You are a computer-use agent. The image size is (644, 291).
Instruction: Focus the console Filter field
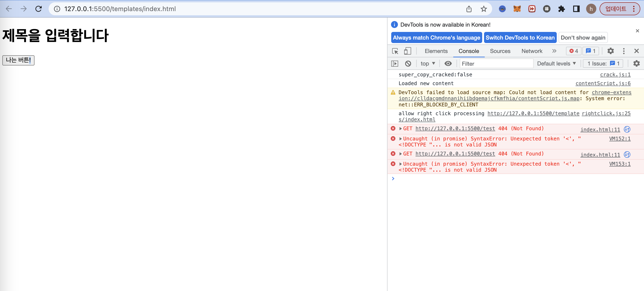tap(496, 64)
